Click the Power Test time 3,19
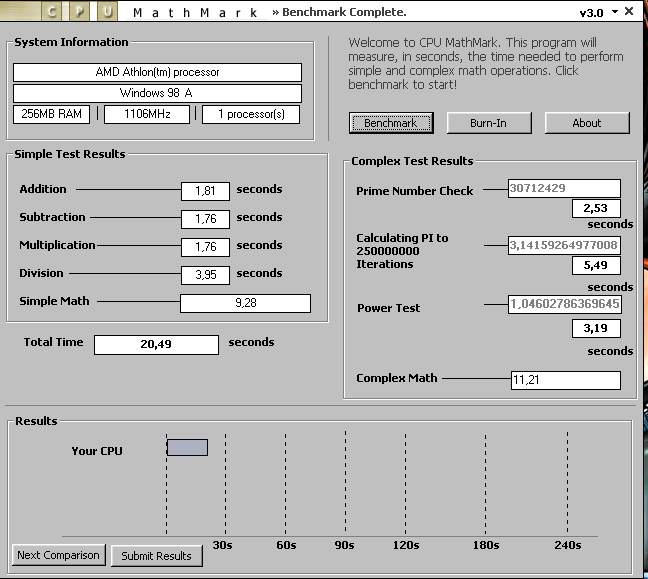Image resolution: width=648 pixels, height=579 pixels. coord(596,329)
